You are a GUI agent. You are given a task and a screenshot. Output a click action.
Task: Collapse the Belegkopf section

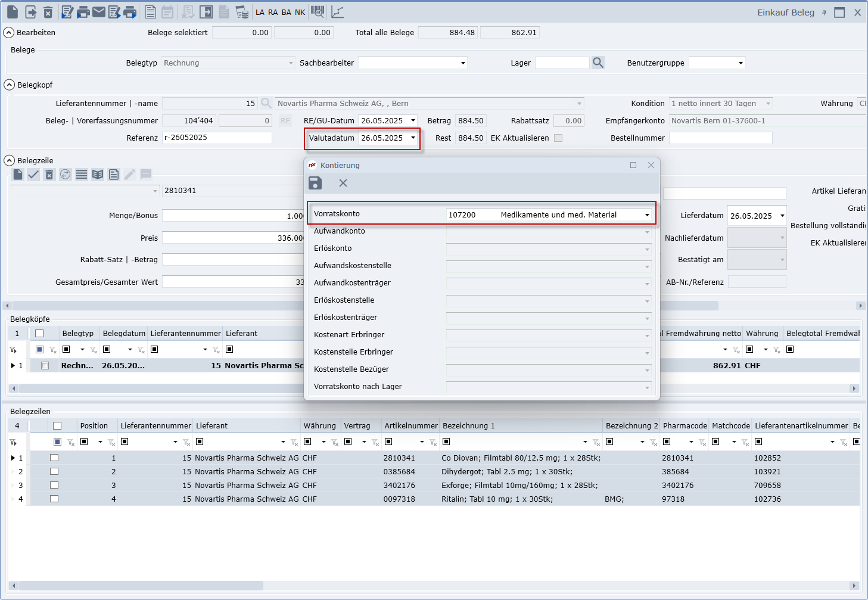pyautogui.click(x=10, y=85)
